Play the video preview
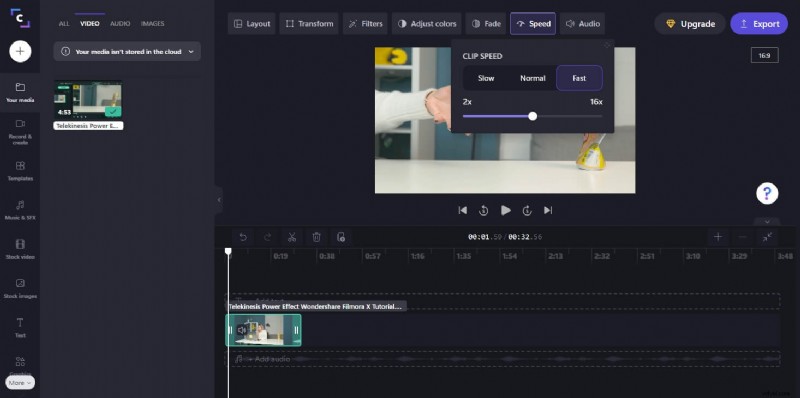The image size is (800, 398). pos(506,210)
